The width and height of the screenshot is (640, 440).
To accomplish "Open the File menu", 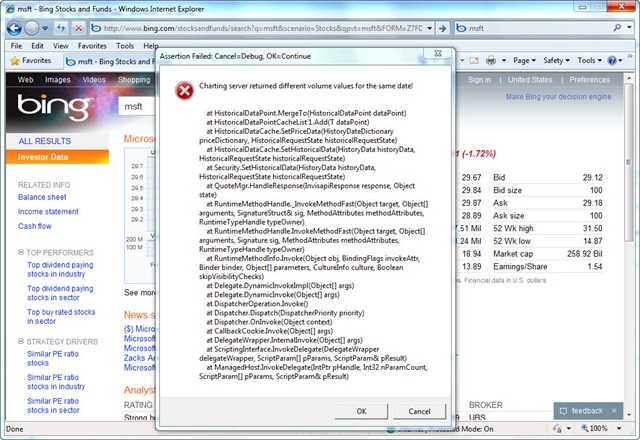I will click(x=16, y=46).
